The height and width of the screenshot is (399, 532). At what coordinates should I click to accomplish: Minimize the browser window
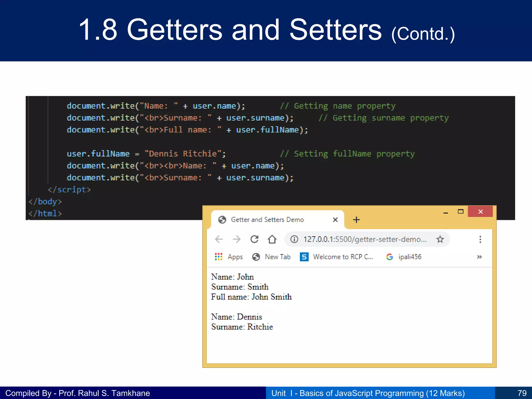tap(446, 213)
